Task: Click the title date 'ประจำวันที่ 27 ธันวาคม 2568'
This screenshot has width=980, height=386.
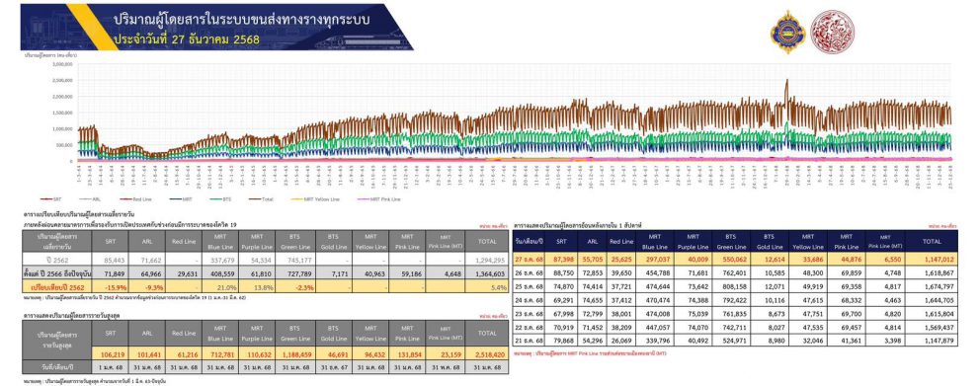Action: click(187, 39)
